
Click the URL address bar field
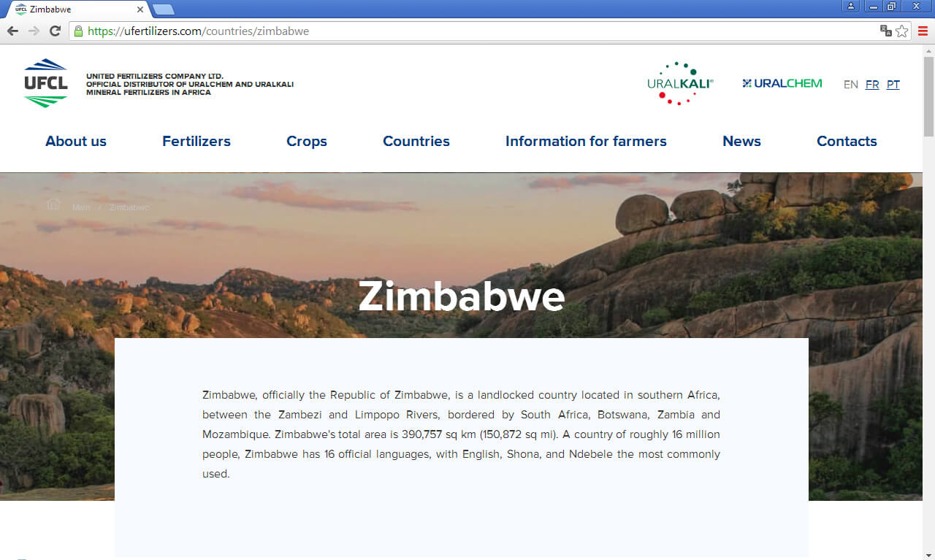coord(475,31)
